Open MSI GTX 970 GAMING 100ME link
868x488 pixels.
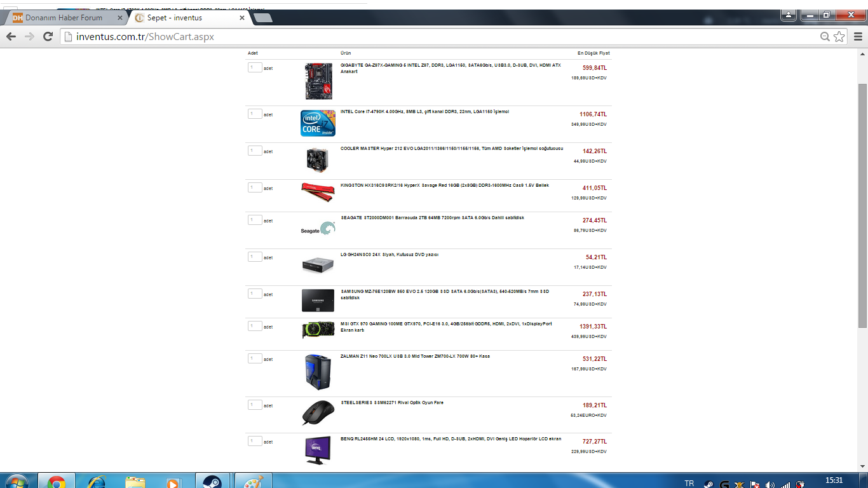click(446, 327)
